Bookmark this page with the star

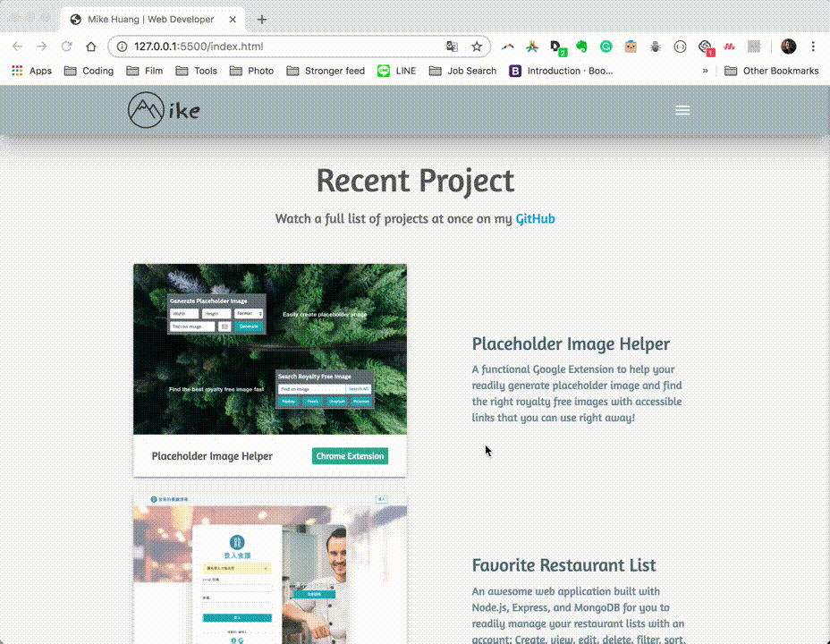click(x=477, y=47)
